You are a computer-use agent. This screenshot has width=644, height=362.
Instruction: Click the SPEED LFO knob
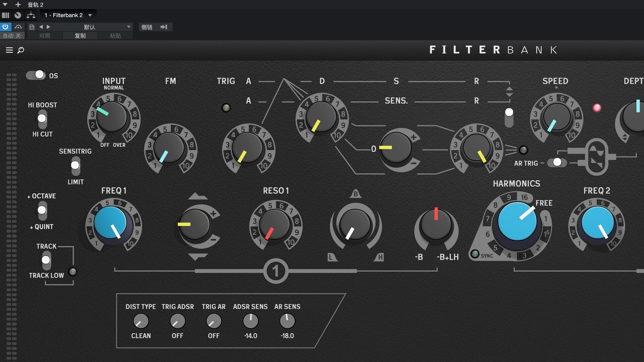[x=557, y=117]
